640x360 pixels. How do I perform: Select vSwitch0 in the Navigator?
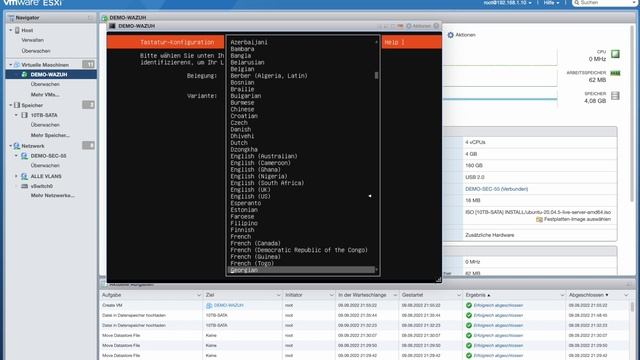click(42, 186)
